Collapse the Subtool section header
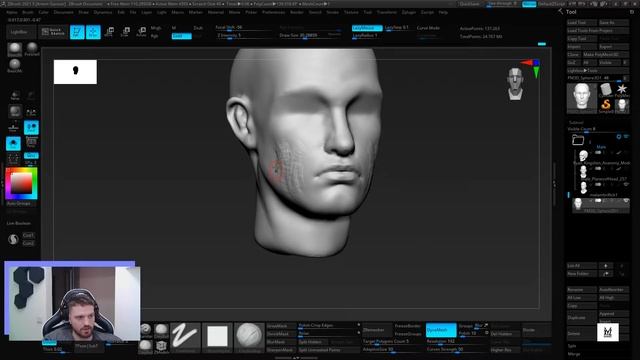 (576, 122)
